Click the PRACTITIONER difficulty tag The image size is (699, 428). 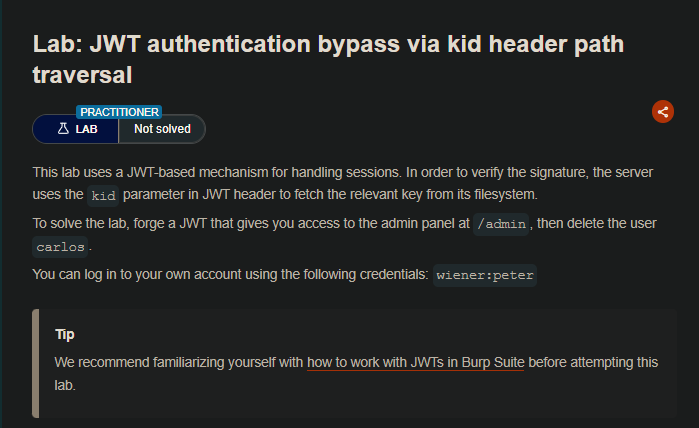(119, 112)
